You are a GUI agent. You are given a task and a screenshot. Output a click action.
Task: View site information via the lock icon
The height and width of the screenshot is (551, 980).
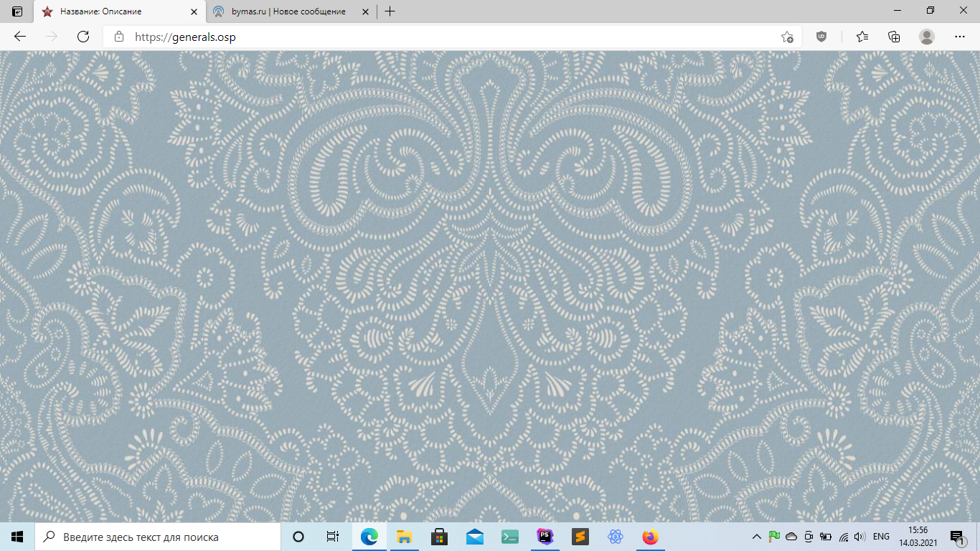pyautogui.click(x=119, y=37)
